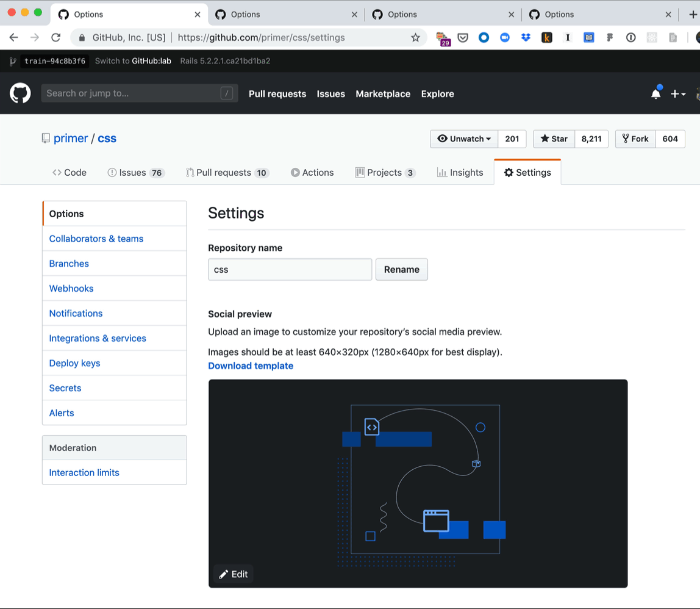Viewport: 700px width, 609px height.
Task: Open the profile avatar dropdown menu
Action: click(697, 93)
